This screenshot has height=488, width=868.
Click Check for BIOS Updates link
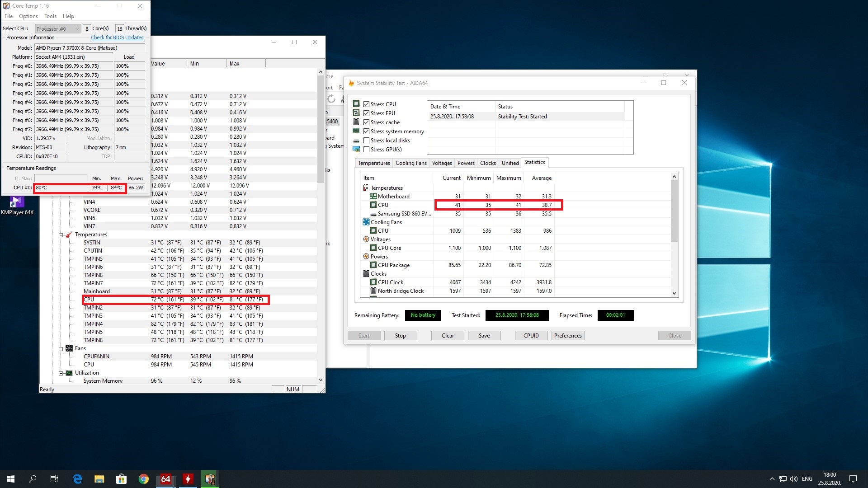click(117, 38)
